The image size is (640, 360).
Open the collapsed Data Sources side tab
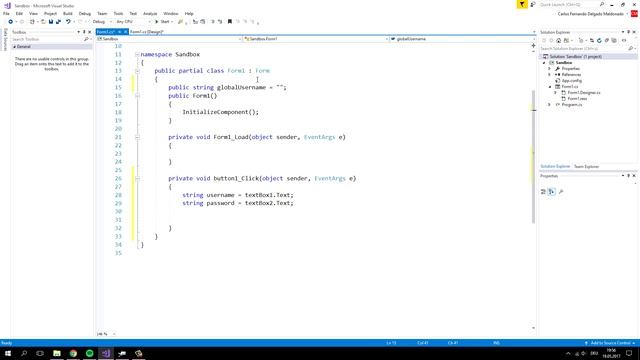pyautogui.click(x=5, y=40)
